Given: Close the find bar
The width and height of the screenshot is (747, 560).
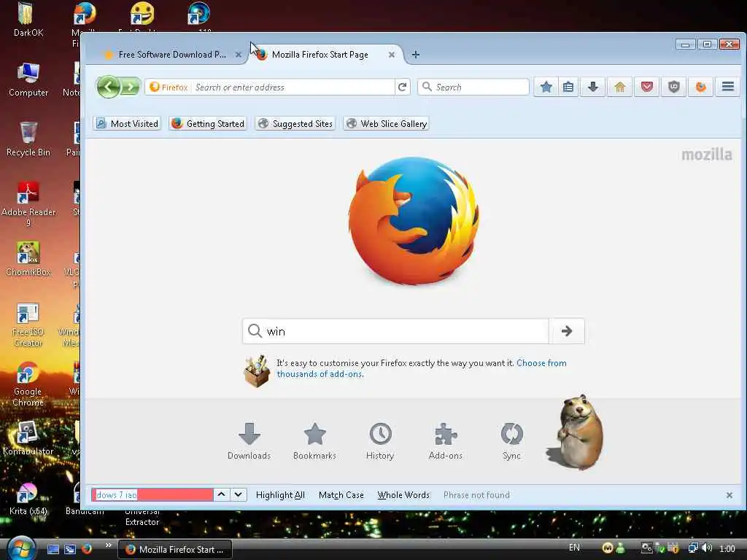Looking at the screenshot, I should click(729, 495).
